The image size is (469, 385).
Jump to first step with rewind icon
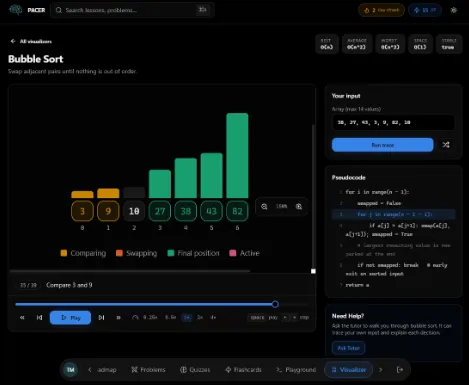tap(22, 318)
